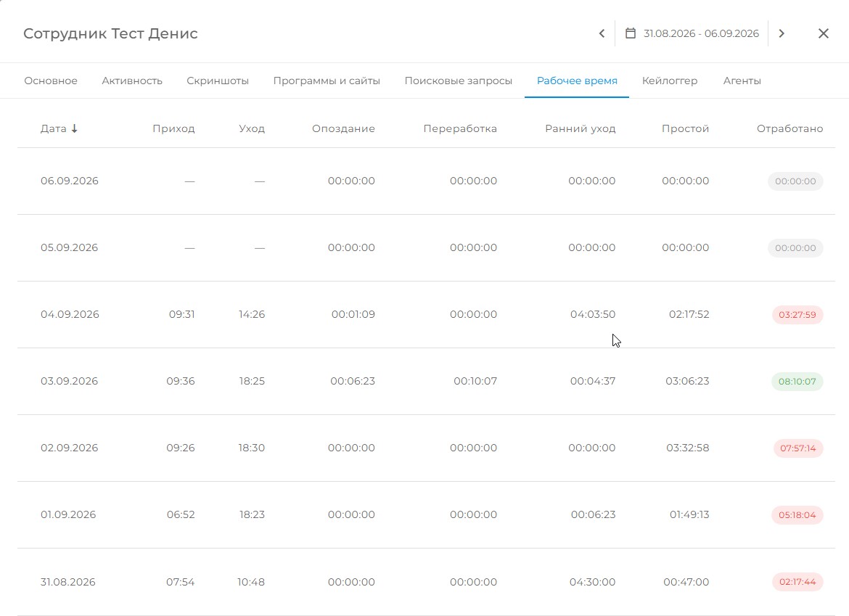This screenshot has height=616, width=849.
Task: Click the 03:32:58 idle time value
Action: coord(688,448)
